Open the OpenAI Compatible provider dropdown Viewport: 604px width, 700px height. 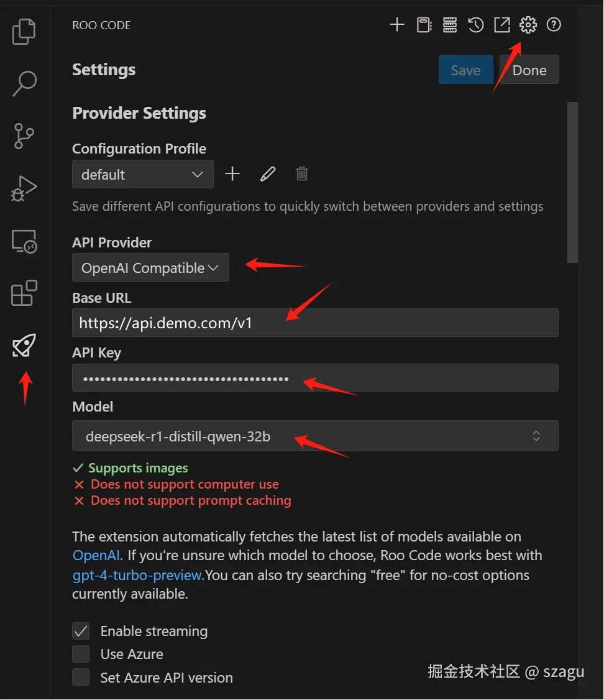point(150,268)
